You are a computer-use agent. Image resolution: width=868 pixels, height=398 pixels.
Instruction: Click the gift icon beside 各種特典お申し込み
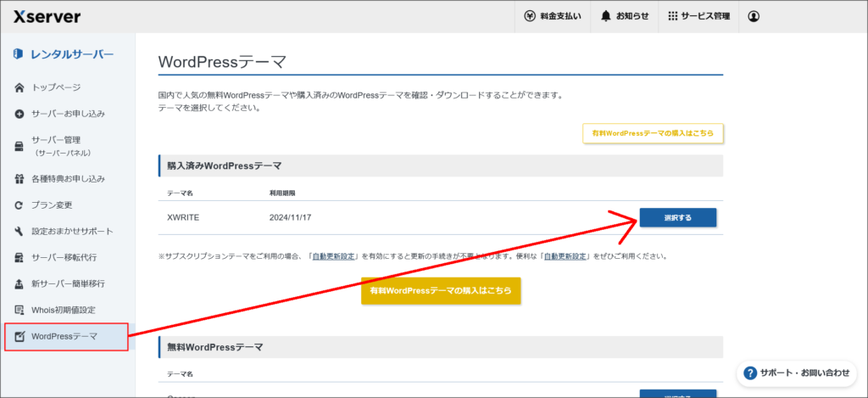point(19,179)
